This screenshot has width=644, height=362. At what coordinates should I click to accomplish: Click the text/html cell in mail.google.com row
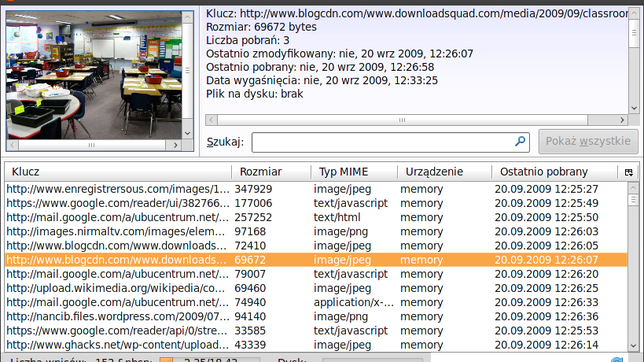click(x=337, y=217)
